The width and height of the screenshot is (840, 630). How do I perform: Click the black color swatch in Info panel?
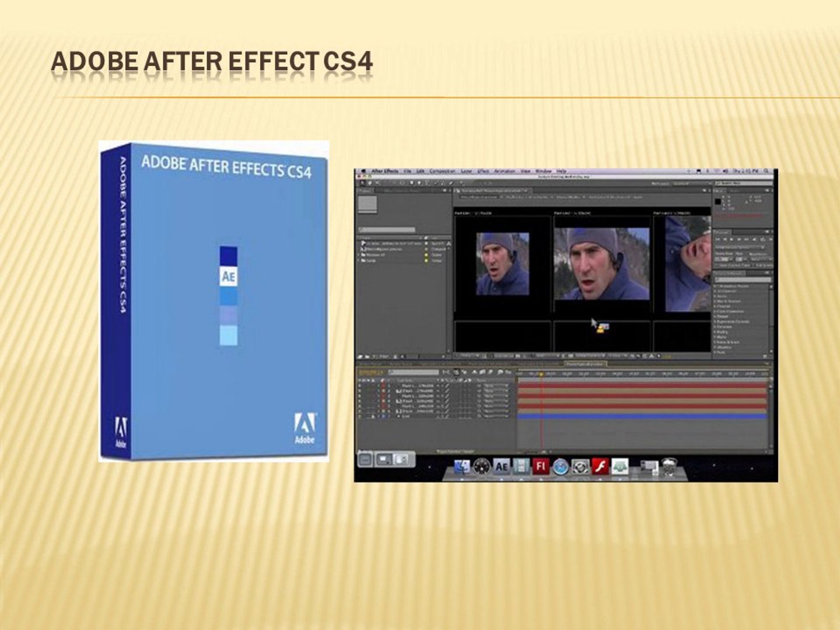pyautogui.click(x=718, y=201)
